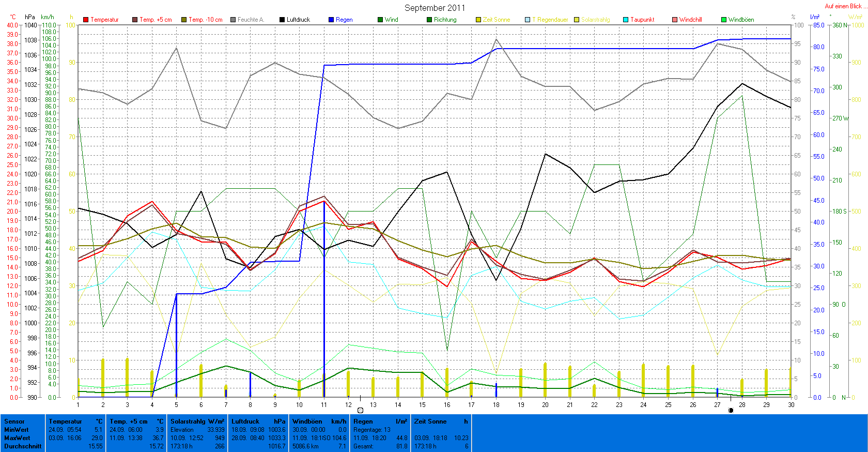Toggle the Temp. +5 cm legend entry
Screen dimensions: 868x452
pyautogui.click(x=135, y=20)
